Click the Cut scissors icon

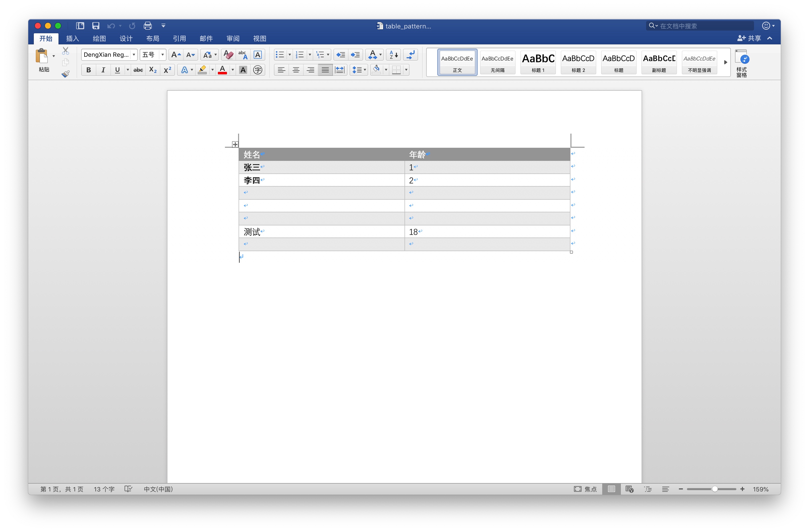(66, 51)
